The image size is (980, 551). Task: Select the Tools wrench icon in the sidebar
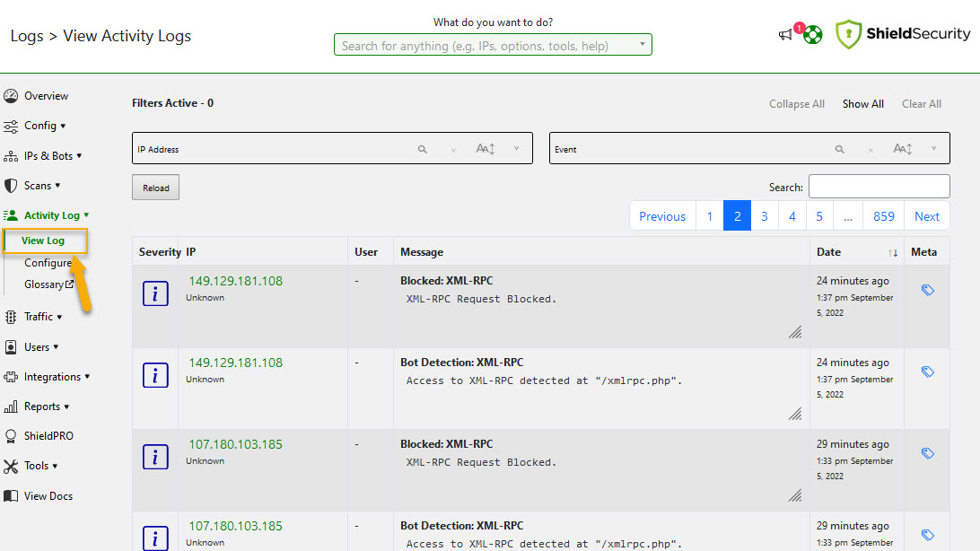13,466
